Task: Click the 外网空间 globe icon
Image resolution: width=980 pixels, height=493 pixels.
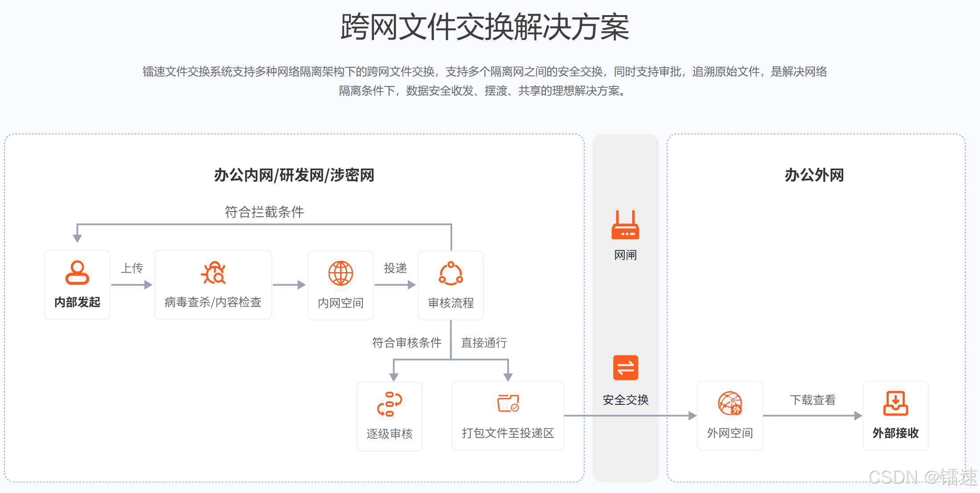Action: [730, 403]
